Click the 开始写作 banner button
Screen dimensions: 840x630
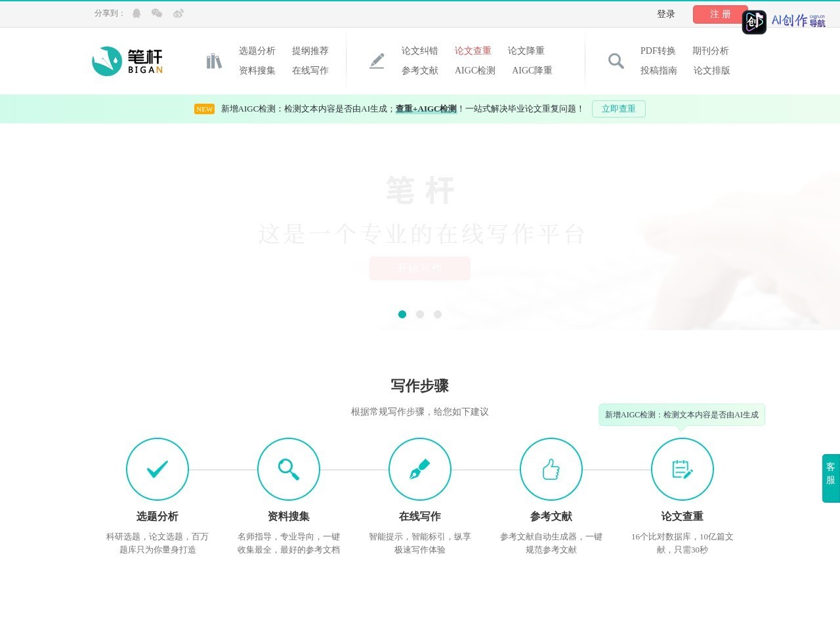pyautogui.click(x=420, y=268)
